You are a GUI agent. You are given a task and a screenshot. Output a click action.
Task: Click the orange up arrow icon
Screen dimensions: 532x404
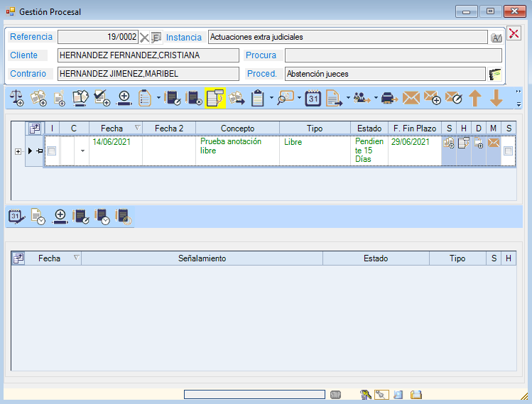pyautogui.click(x=475, y=99)
